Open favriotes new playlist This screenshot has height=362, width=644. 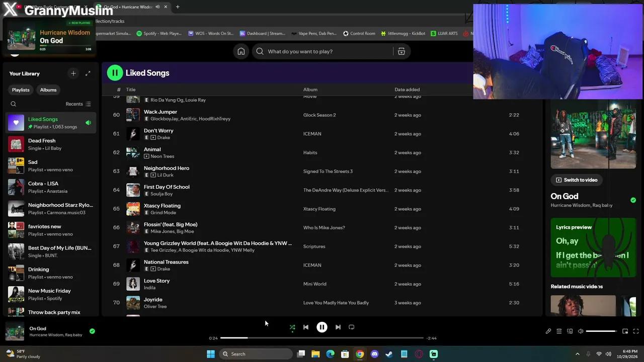pyautogui.click(x=50, y=230)
